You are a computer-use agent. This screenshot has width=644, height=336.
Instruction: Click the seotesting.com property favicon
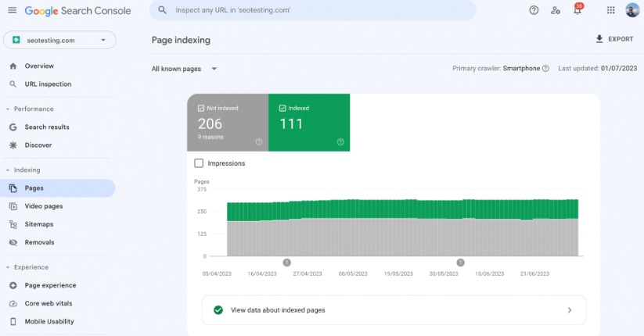16,40
